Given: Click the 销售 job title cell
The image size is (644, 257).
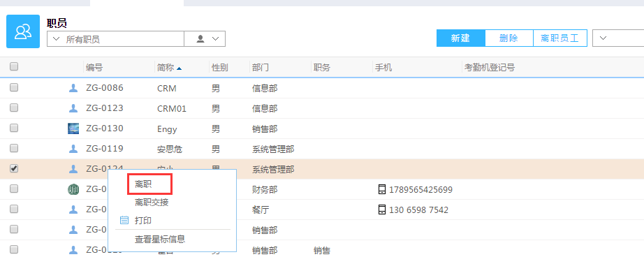Looking at the screenshot, I should click(x=321, y=250).
